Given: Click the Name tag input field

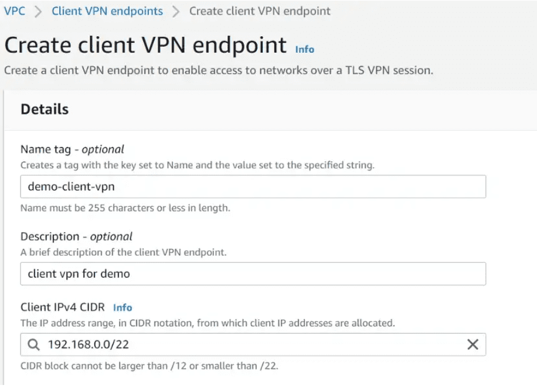Looking at the screenshot, I should tap(253, 186).
